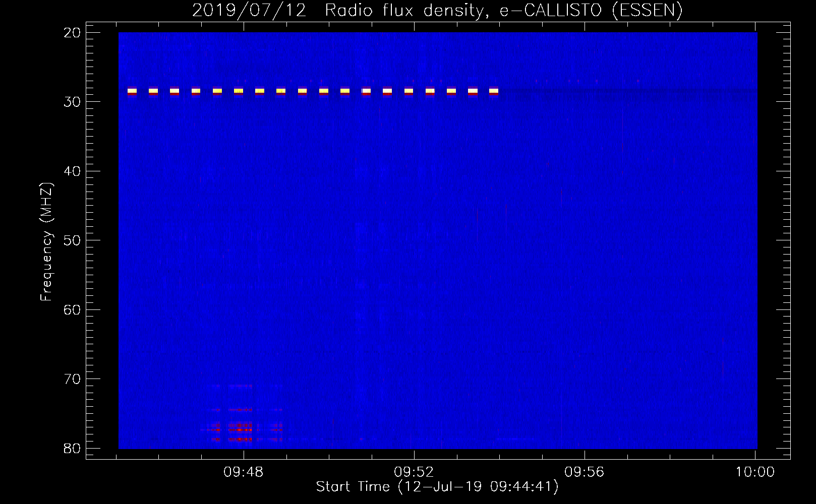Click the 09:48 time tick label
The image size is (816, 504).
tap(244, 472)
